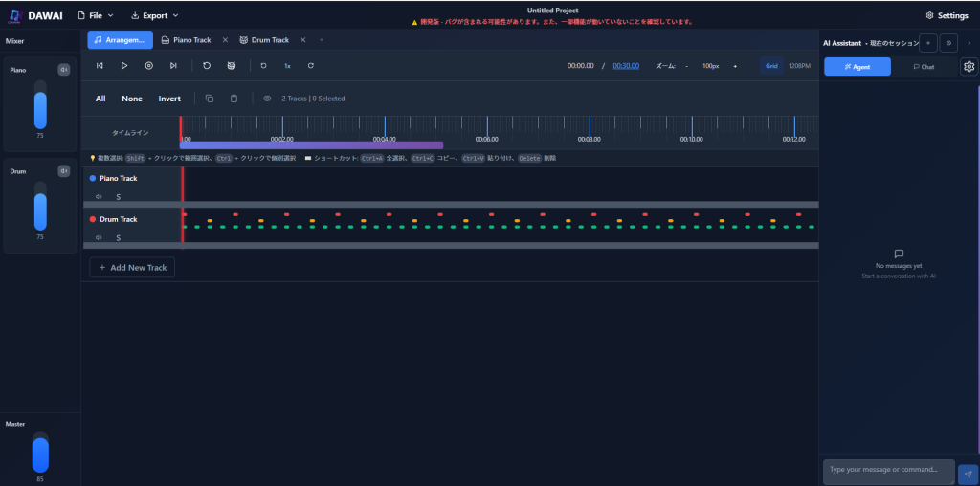Click the drum-face icon in transport toolbar
The height and width of the screenshot is (486, 980).
[231, 66]
